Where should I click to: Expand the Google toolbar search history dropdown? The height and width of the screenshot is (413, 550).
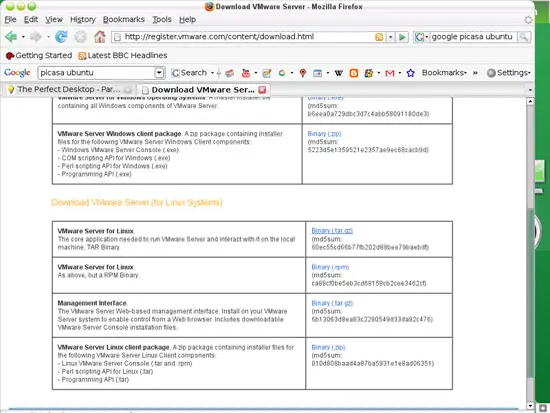click(x=159, y=73)
